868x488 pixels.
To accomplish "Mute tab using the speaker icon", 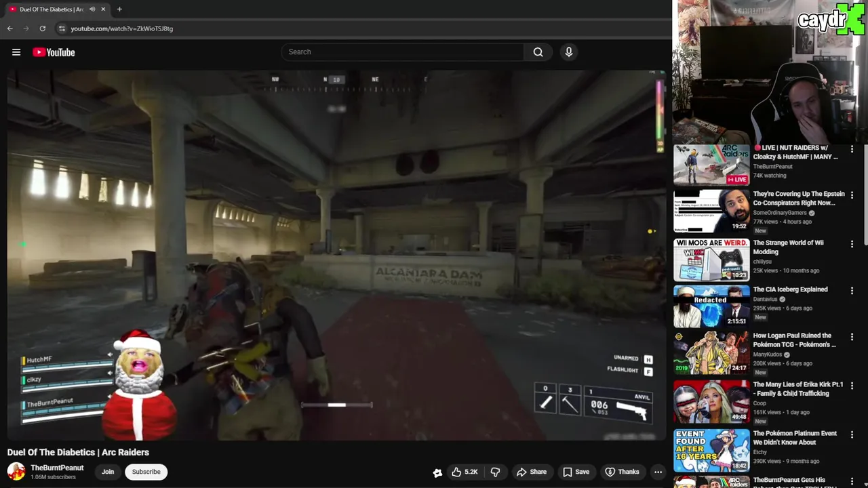I will (92, 9).
